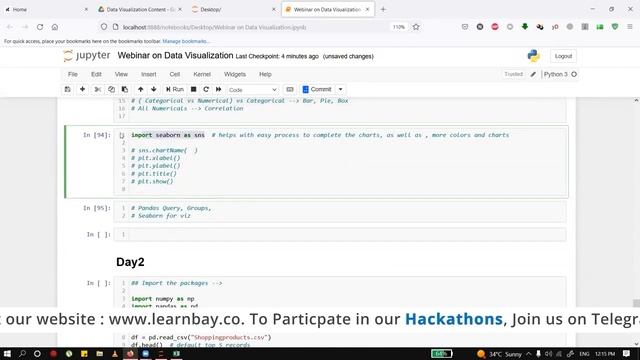Open the command palette keyboard icon
The image size is (640, 360).
coord(290,89)
